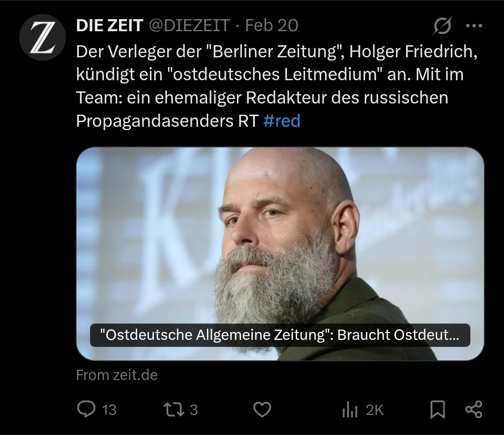
Task: Click the 2K views count
Action: pos(375,410)
